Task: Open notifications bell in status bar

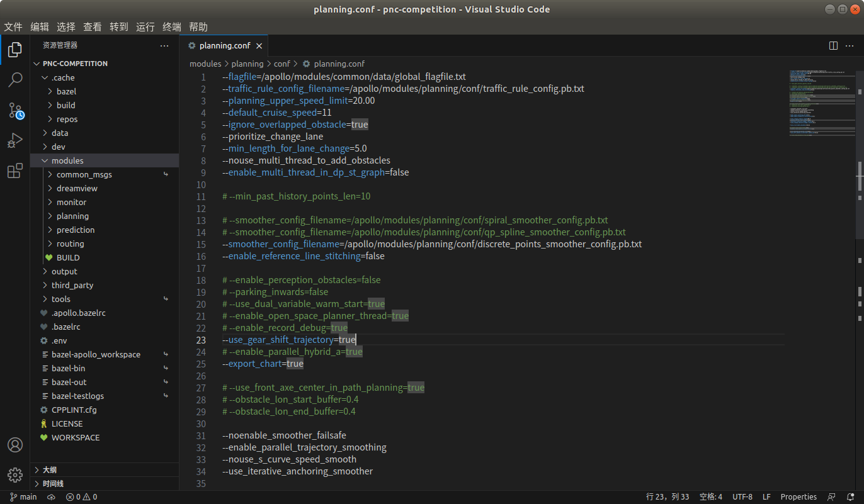Action: (x=850, y=497)
